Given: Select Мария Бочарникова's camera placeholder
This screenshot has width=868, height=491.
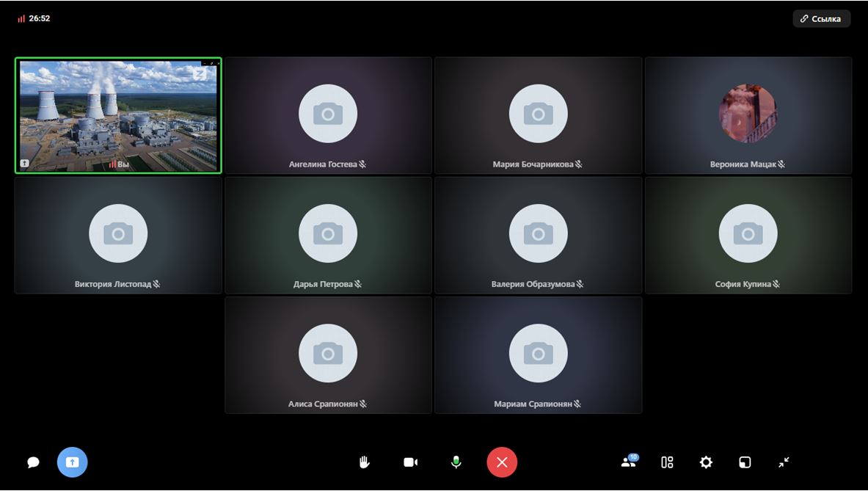Looking at the screenshot, I should click(x=538, y=114).
